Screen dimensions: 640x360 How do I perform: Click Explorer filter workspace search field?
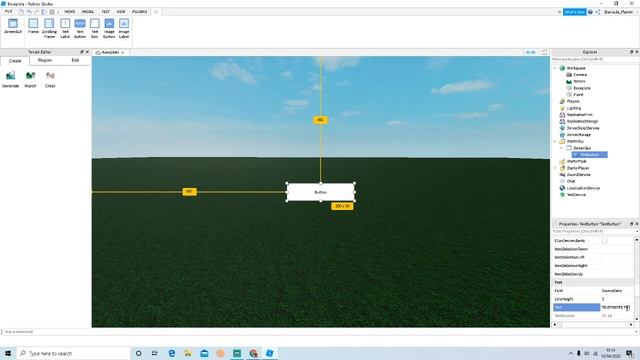[595, 59]
